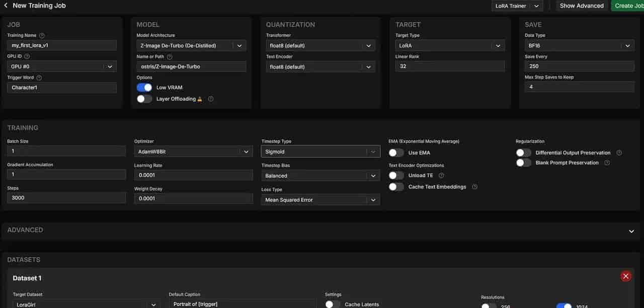The width and height of the screenshot is (644, 308).
Task: Enable the Use EMA toggle
Action: point(396,153)
